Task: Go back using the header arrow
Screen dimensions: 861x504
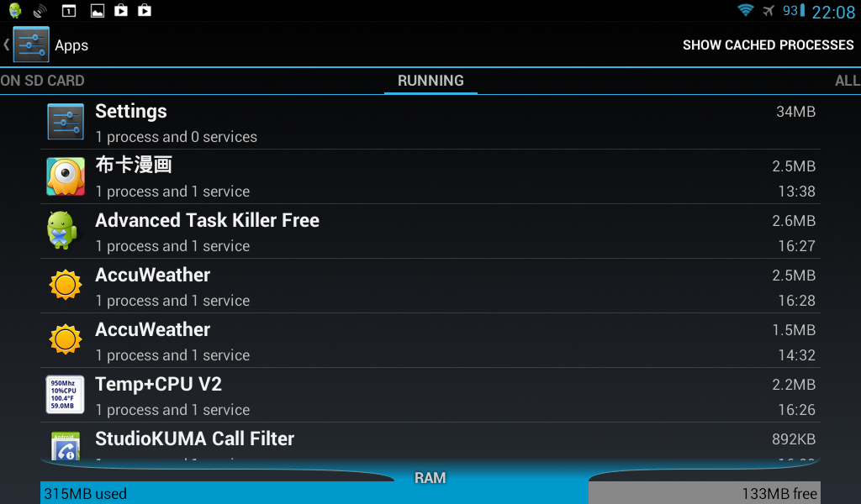Action: [x=6, y=45]
